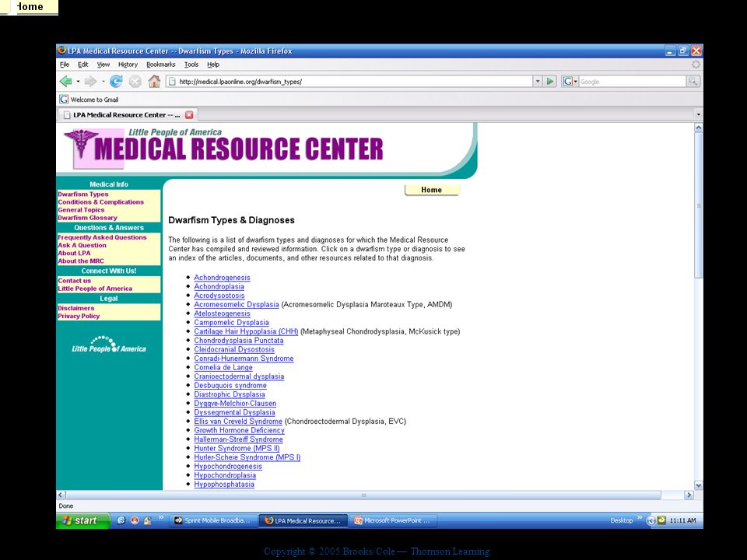Open Dwarfism Types in sidebar
Screen dimensions: 747x560
(x=83, y=194)
